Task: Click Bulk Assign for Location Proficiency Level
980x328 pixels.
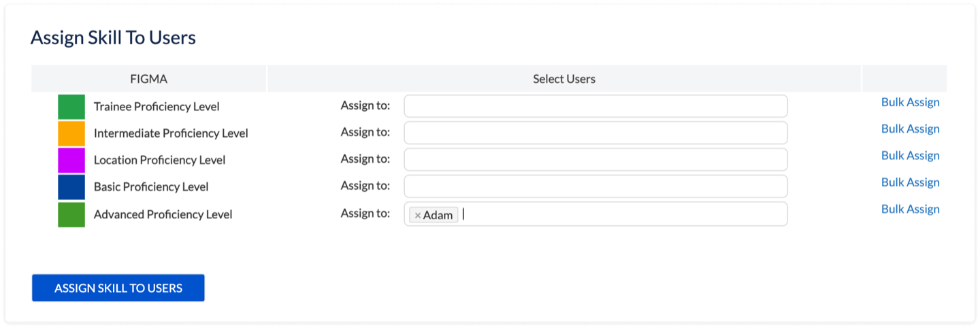Action: point(910,155)
